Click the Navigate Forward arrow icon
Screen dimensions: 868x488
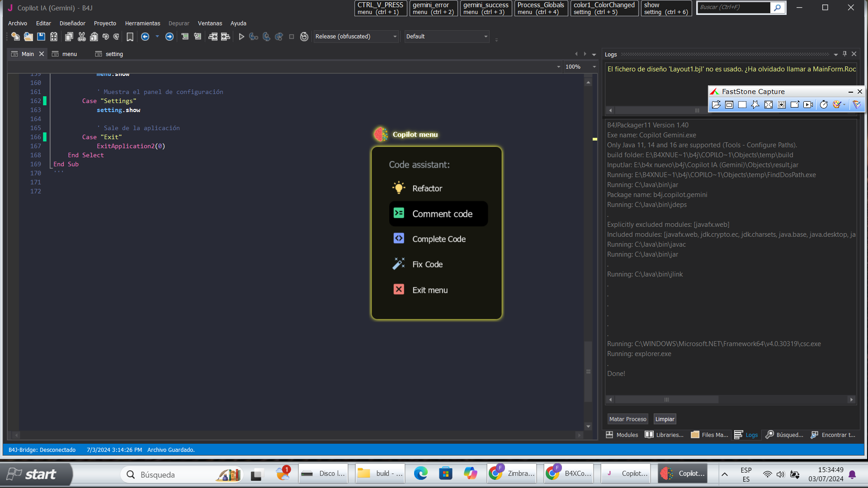point(170,37)
